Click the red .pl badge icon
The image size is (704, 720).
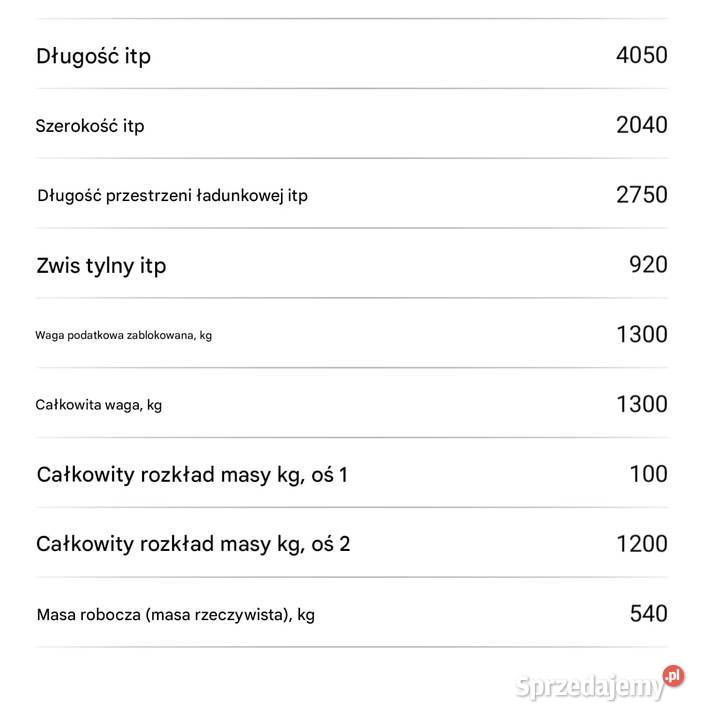click(x=673, y=676)
